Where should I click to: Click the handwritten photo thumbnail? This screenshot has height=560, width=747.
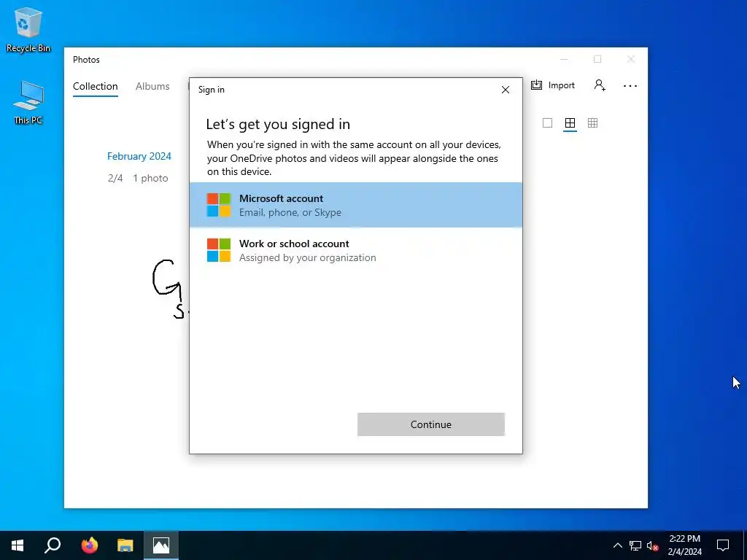click(170, 289)
